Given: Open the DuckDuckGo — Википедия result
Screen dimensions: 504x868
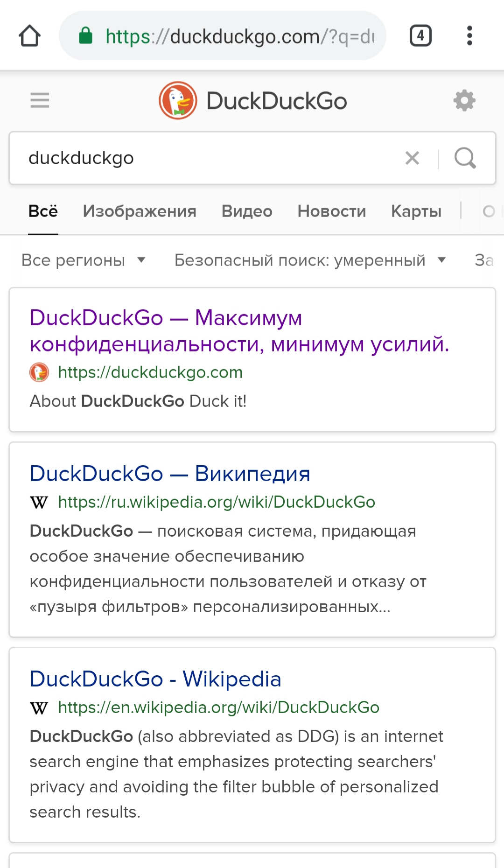Looking at the screenshot, I should coord(170,474).
